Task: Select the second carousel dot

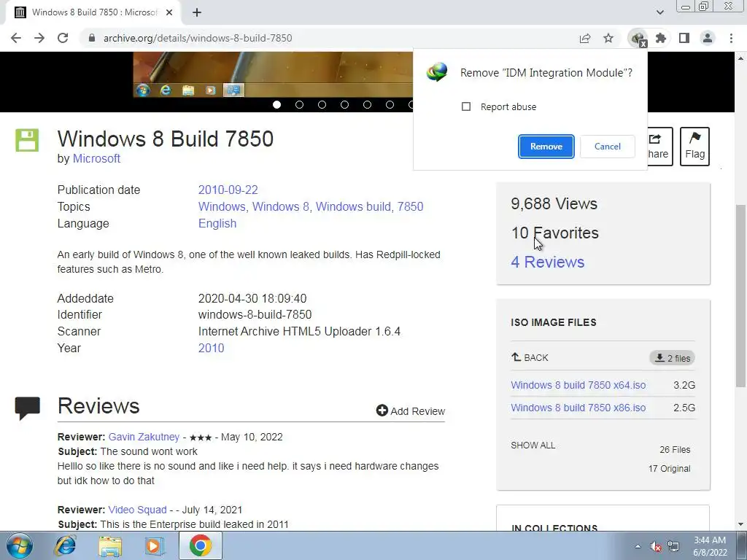Action: 299,105
